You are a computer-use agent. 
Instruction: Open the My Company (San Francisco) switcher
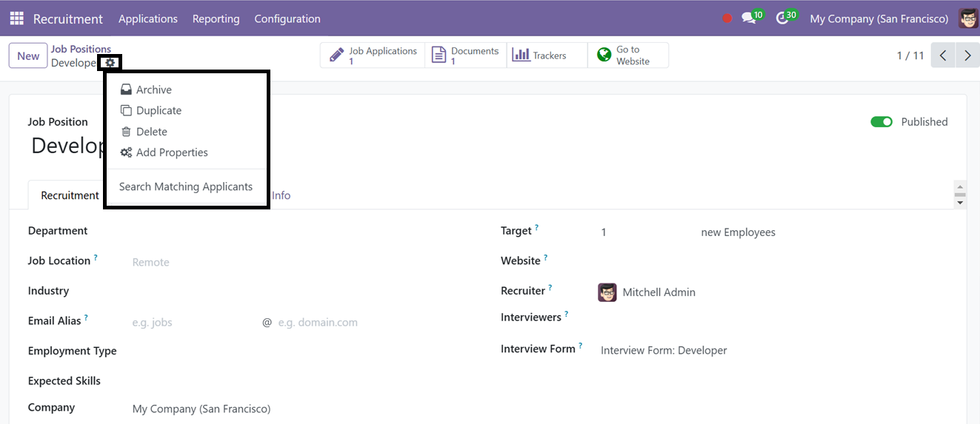pos(879,18)
